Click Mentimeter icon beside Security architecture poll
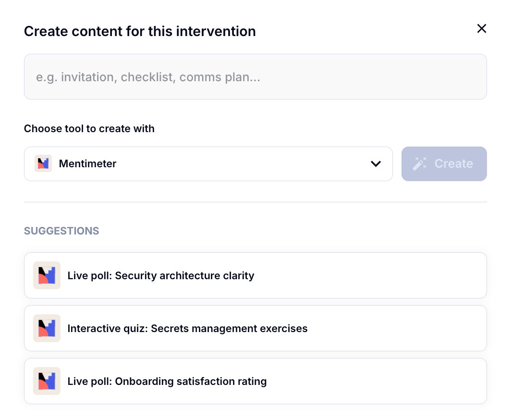The width and height of the screenshot is (511, 420). (x=47, y=275)
